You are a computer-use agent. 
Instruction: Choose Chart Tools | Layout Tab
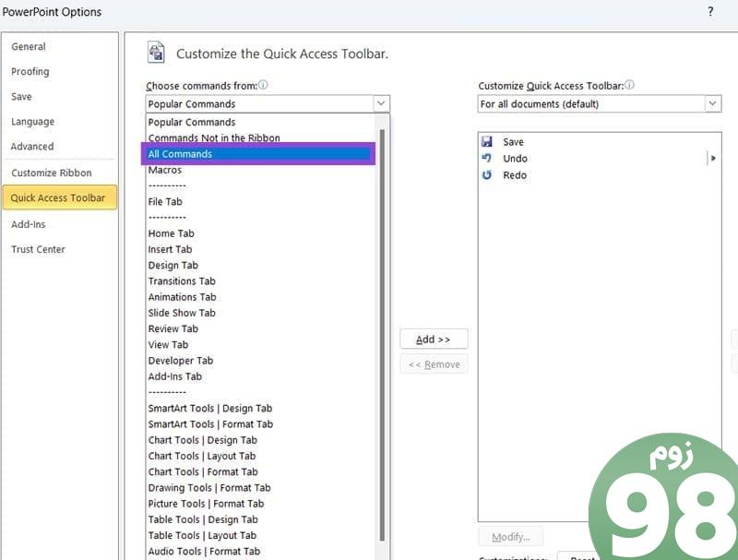[261, 456]
